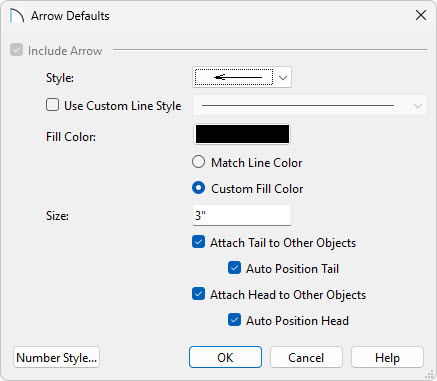Close the Arrow Defaults dialog

pyautogui.click(x=421, y=15)
